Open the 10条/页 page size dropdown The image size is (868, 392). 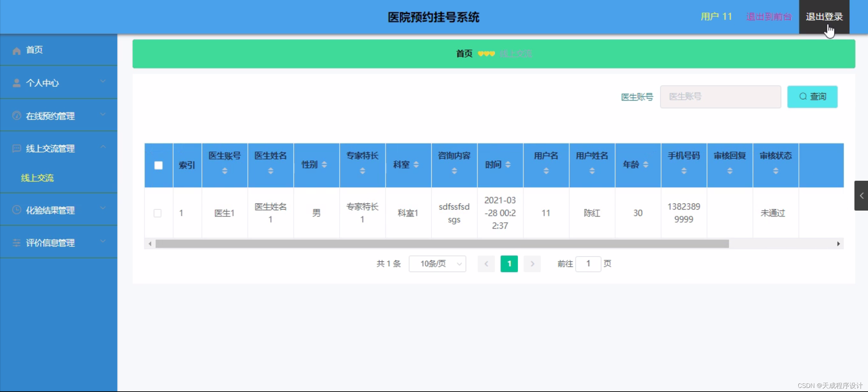pyautogui.click(x=437, y=263)
